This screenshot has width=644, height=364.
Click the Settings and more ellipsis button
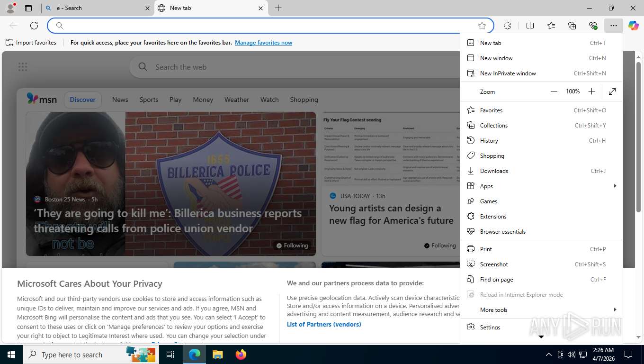tap(614, 26)
